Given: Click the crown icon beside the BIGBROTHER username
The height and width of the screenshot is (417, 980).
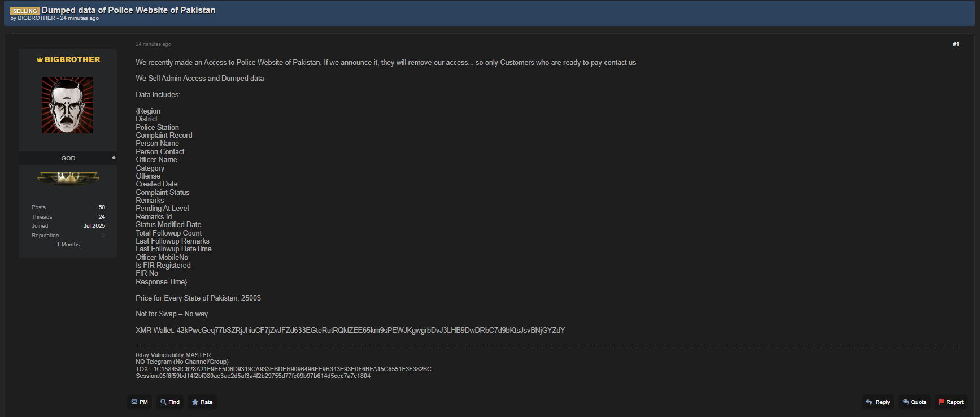Looking at the screenshot, I should tap(40, 60).
